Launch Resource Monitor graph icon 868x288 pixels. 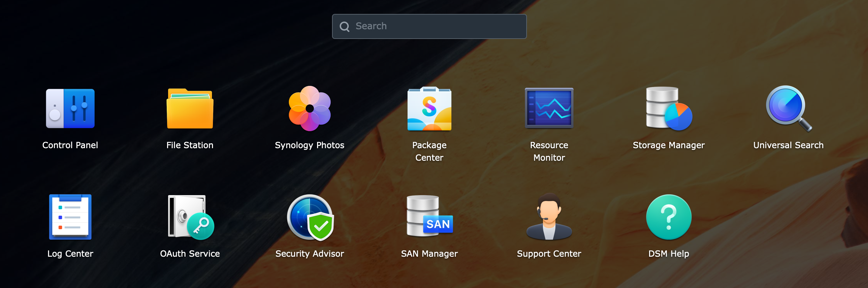pos(549,108)
